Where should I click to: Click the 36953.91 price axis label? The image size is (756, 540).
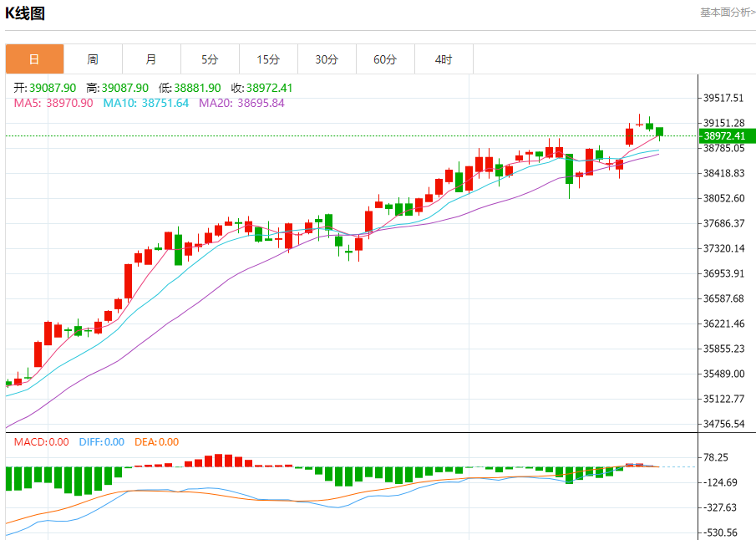tap(723, 273)
